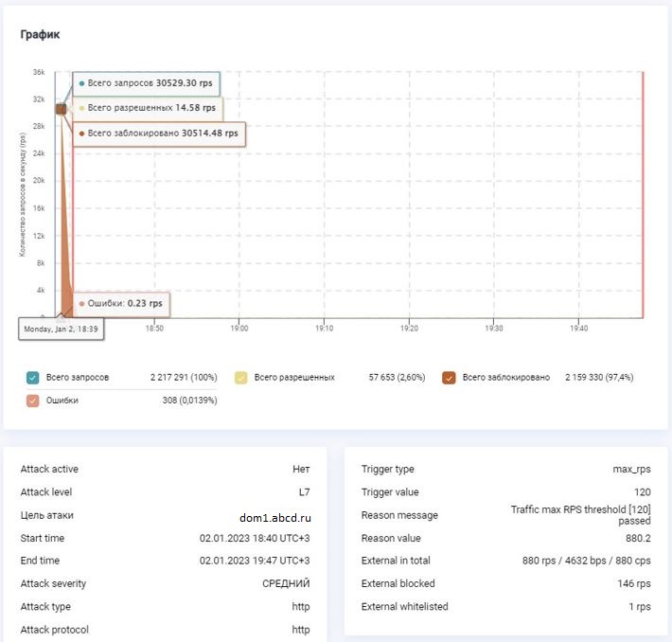Click the Trigger type value max_rps

(629, 470)
